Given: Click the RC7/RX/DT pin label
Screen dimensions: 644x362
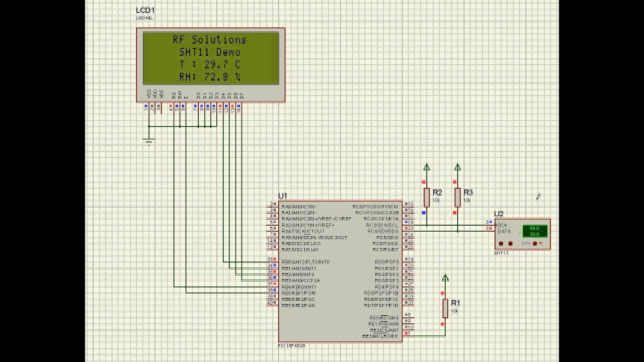Looking at the screenshot, I should (x=386, y=250).
